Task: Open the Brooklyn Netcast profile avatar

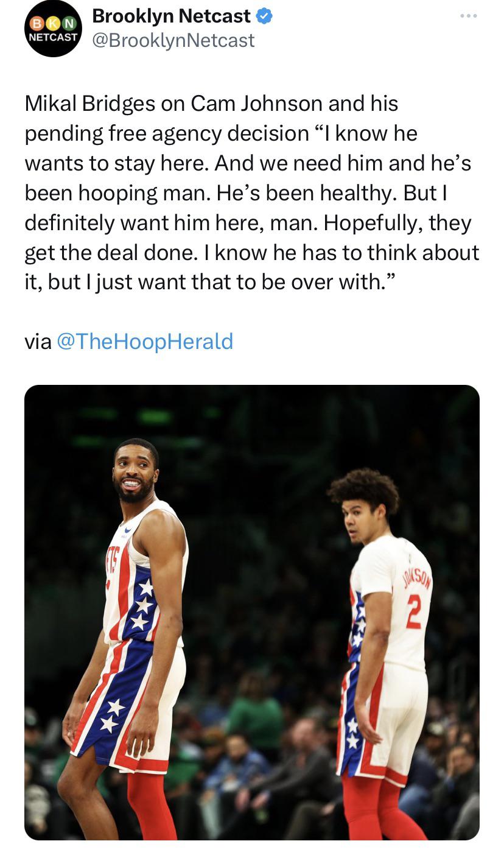Action: tap(53, 29)
